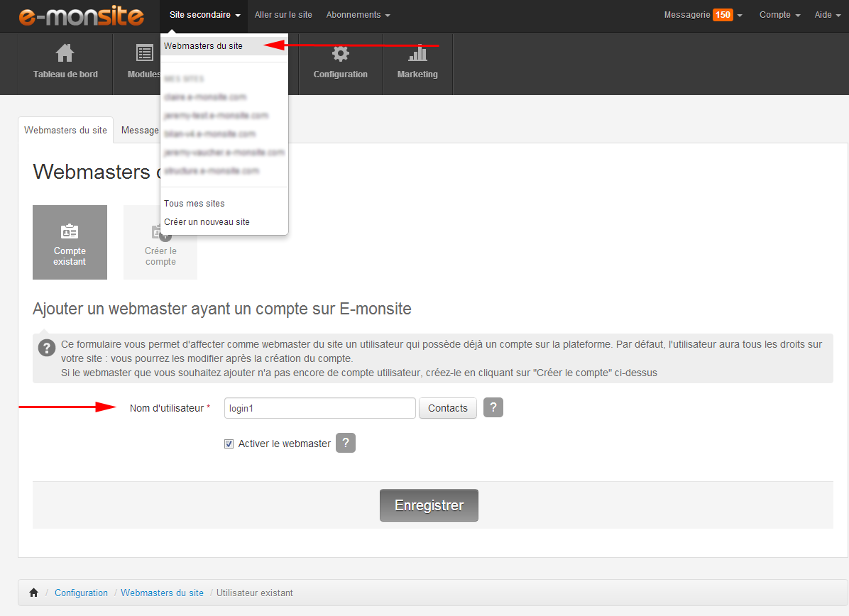Click the Enregistrer button
The width and height of the screenshot is (849, 616).
429,505
